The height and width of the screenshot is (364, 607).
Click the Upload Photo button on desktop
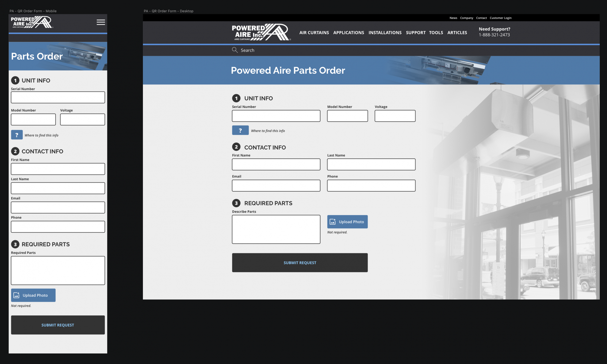tap(348, 222)
